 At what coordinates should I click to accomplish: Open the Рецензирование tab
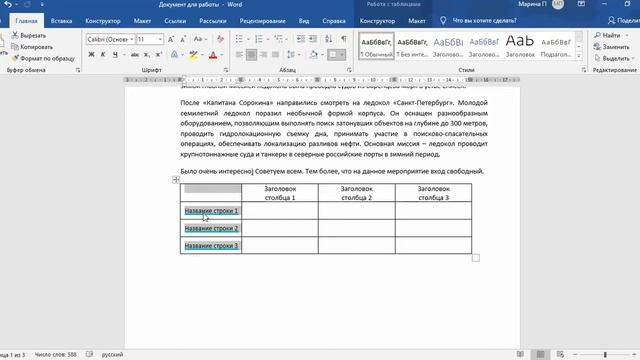(262, 20)
